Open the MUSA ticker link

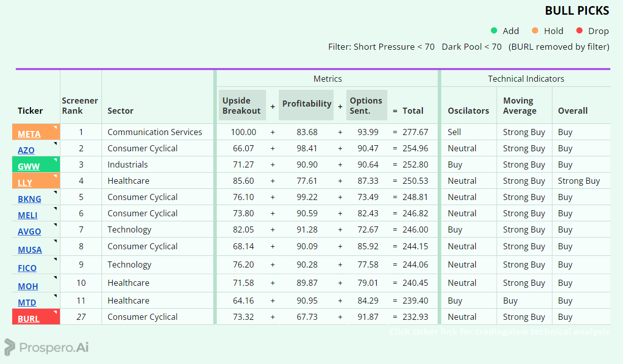pyautogui.click(x=30, y=250)
